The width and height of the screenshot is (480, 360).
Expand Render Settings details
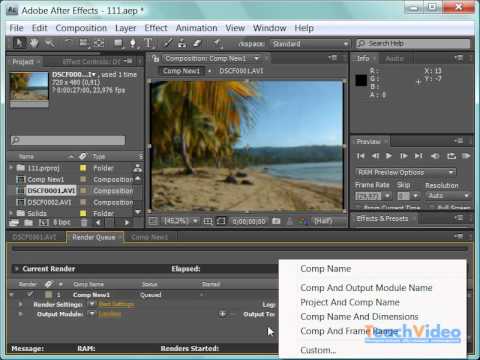click(20, 304)
